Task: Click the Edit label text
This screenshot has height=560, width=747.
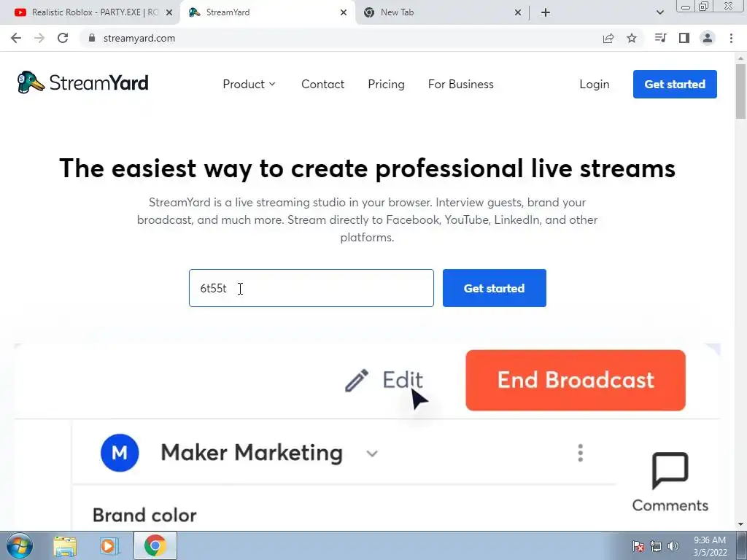Action: [403, 380]
